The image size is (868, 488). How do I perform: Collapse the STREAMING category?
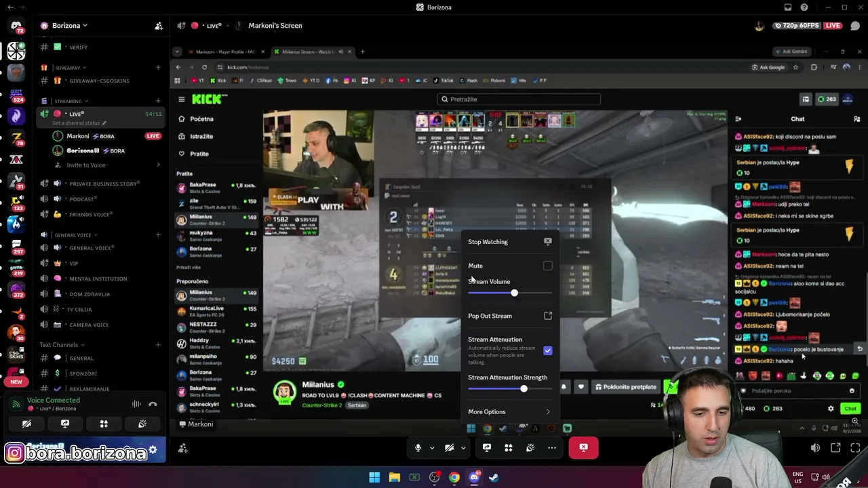click(x=68, y=101)
